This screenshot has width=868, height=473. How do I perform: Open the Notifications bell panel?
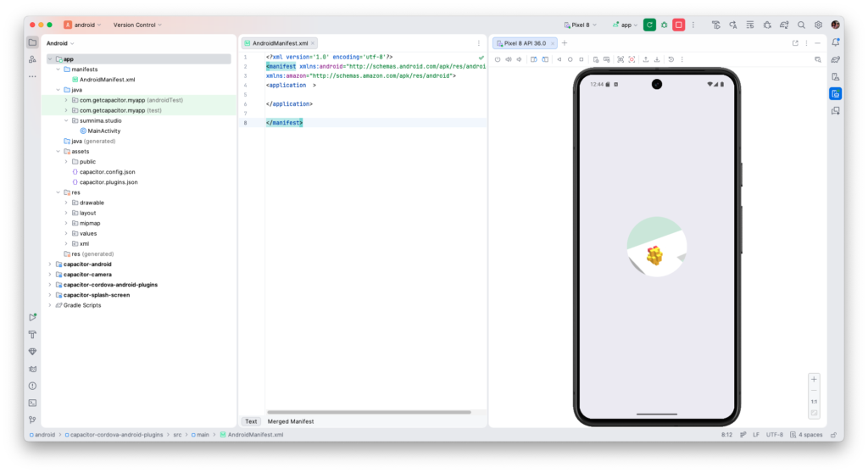coord(835,42)
